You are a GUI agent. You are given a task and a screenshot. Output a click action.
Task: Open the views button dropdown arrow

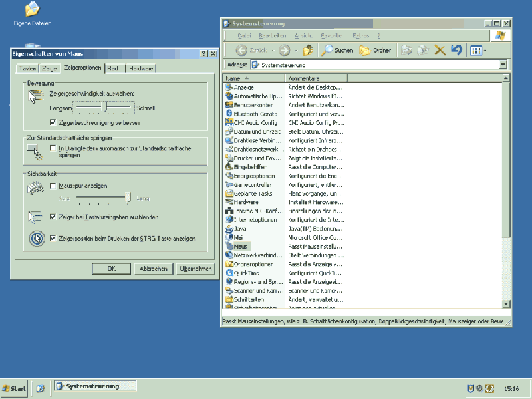(485, 51)
